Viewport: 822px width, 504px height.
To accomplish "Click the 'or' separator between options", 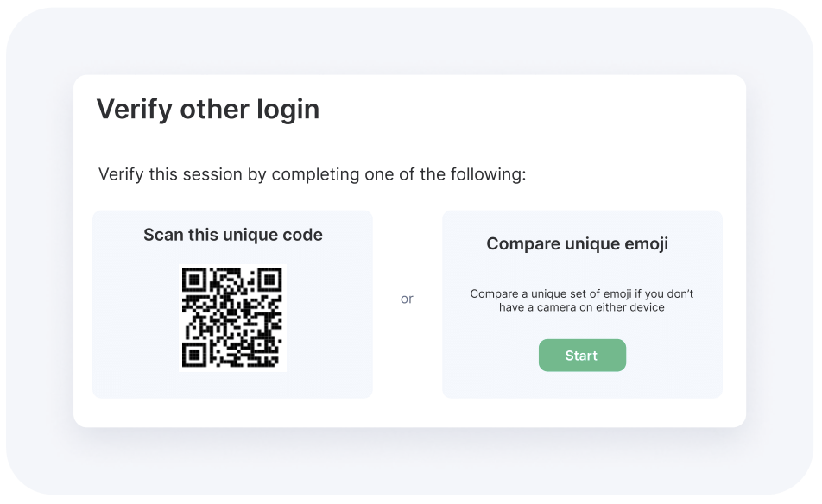I will 407,299.
